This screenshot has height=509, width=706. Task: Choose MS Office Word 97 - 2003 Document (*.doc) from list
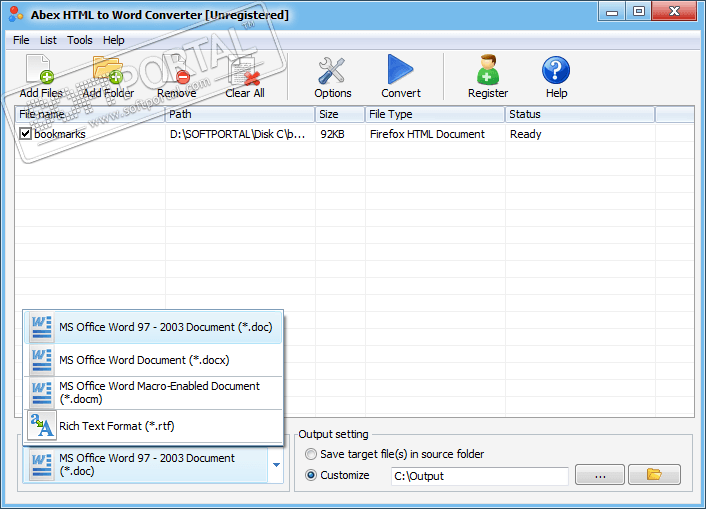[x=153, y=327]
